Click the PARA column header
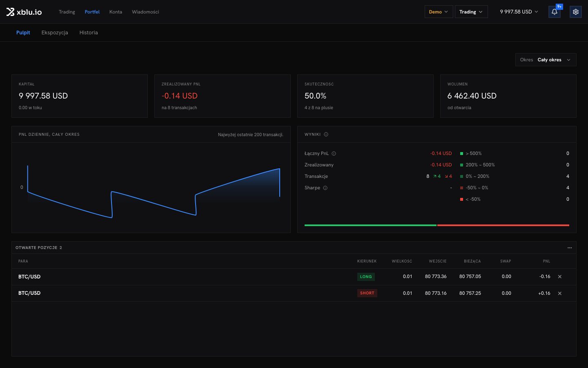 coord(23,261)
